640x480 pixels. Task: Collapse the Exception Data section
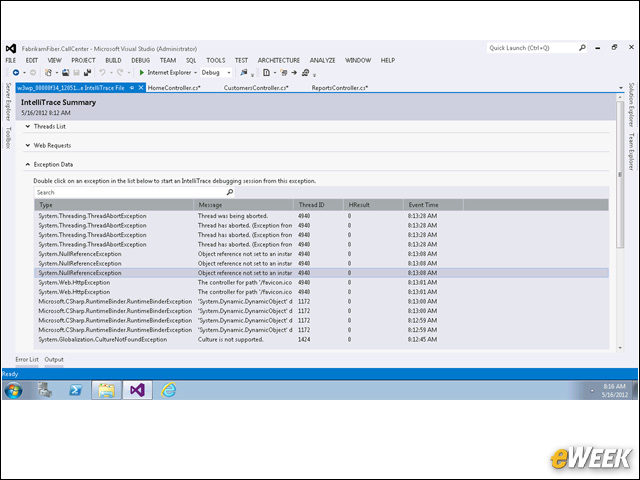[x=28, y=164]
